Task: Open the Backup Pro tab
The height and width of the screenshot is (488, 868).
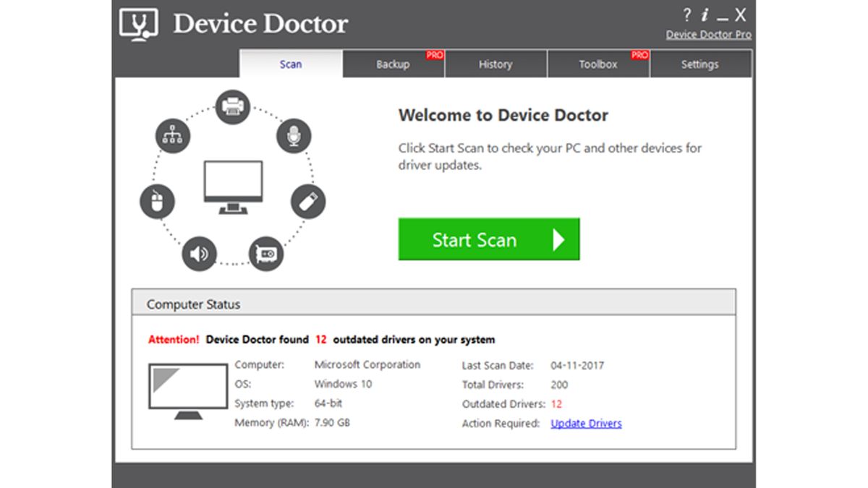Action: (393, 64)
